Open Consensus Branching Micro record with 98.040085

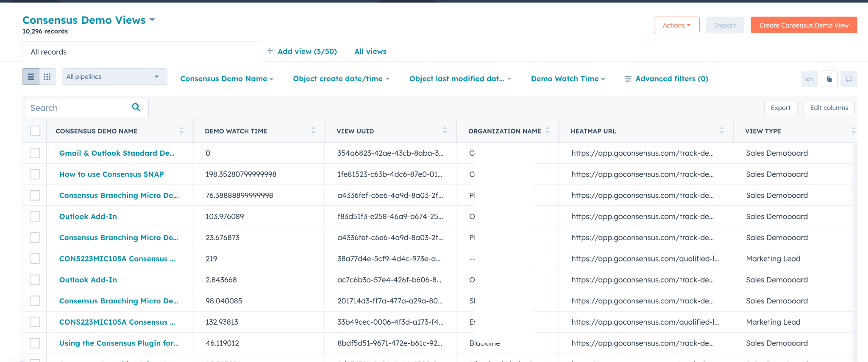point(119,301)
